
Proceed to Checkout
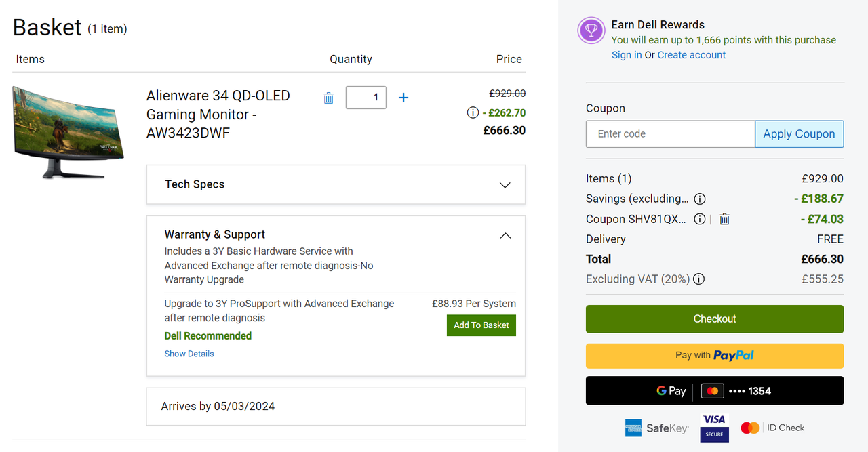[715, 319]
